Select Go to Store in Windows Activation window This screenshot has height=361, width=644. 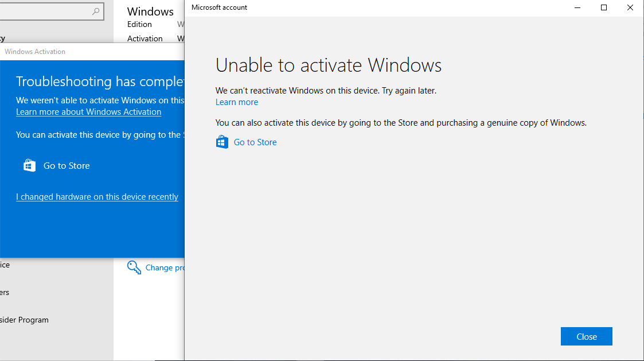pyautogui.click(x=67, y=166)
